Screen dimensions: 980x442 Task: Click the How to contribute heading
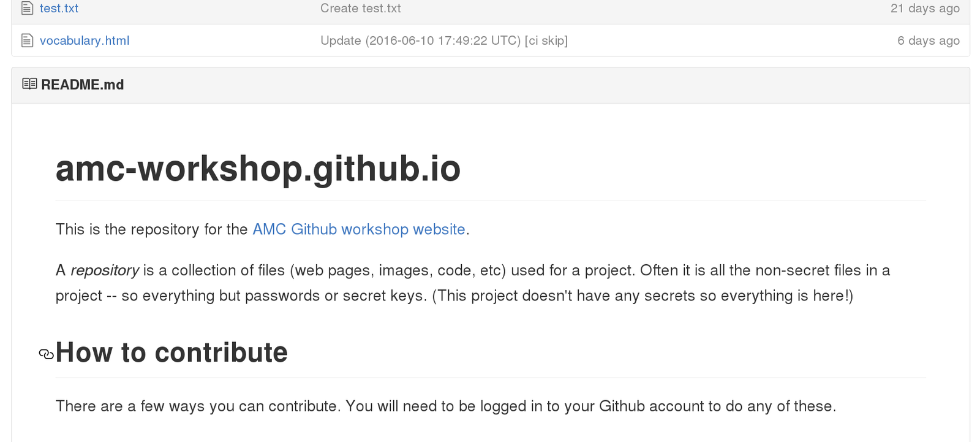pos(171,352)
